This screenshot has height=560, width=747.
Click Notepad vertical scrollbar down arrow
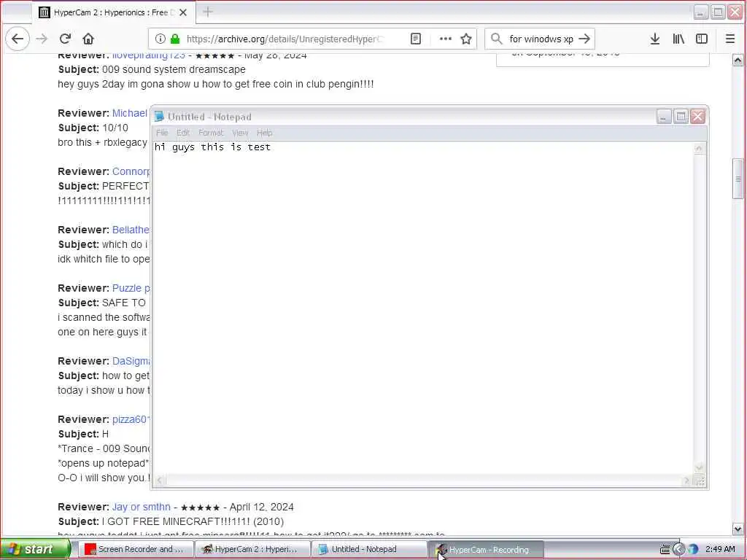click(699, 468)
